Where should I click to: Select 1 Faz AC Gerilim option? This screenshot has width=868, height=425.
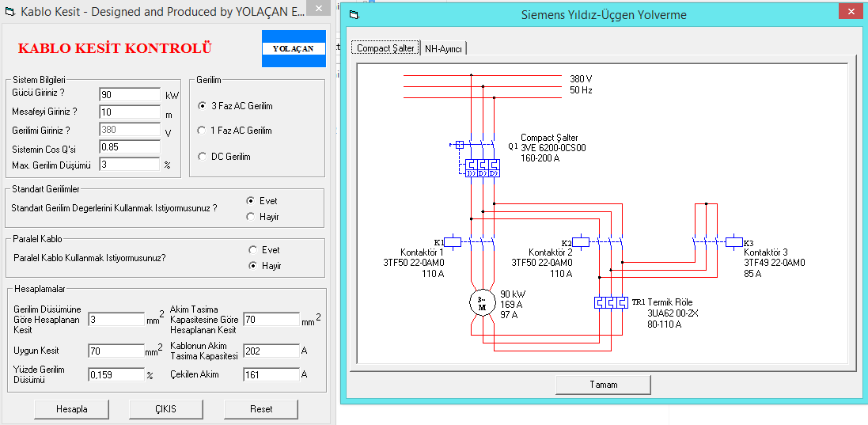coord(202,131)
